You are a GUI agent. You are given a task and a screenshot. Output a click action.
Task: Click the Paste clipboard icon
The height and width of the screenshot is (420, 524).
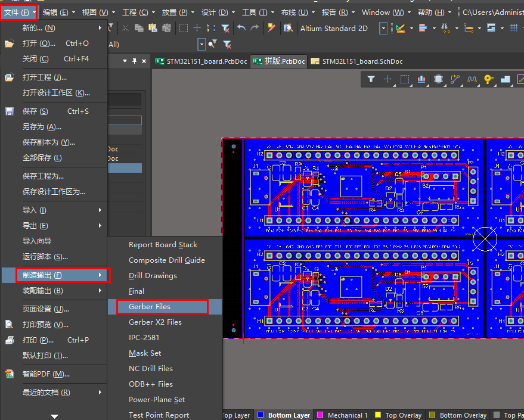153,29
